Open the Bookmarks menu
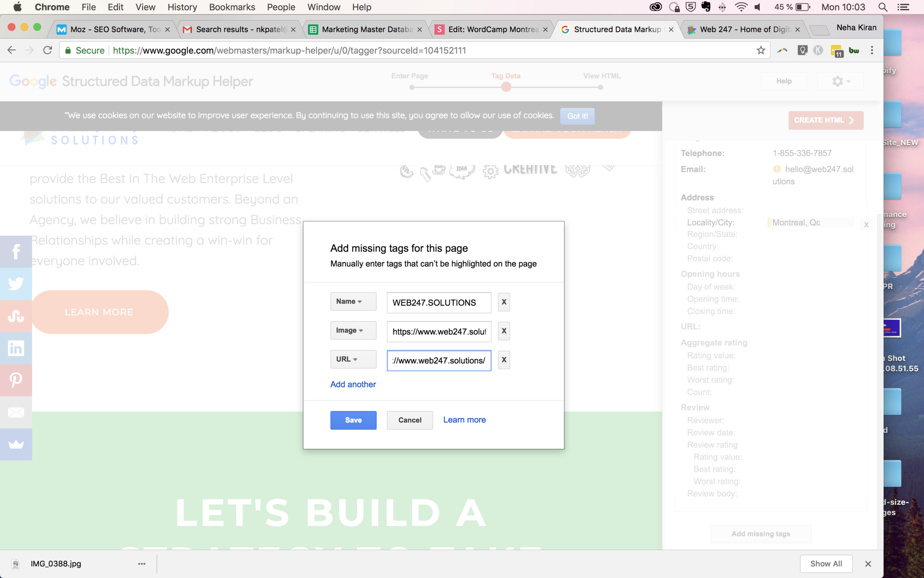The image size is (924, 578). 232,7
